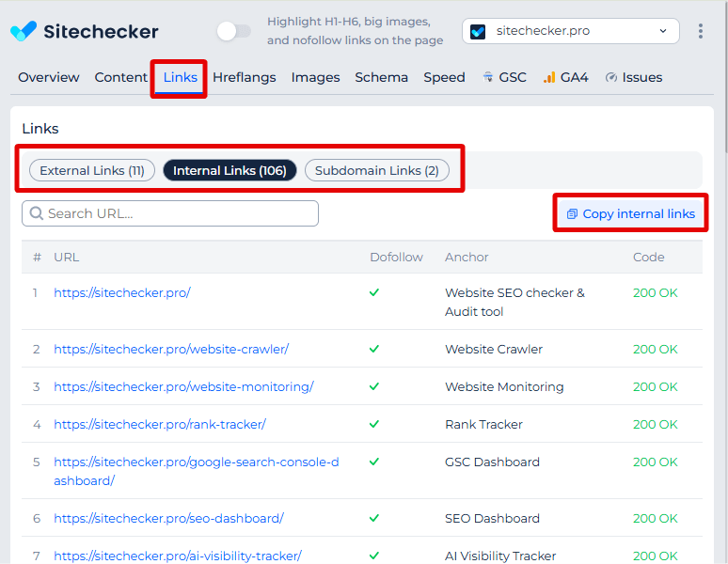This screenshot has height=564, width=728.
Task: Click the dofollow checkmark for seo-dashboard row
Action: coord(374,518)
